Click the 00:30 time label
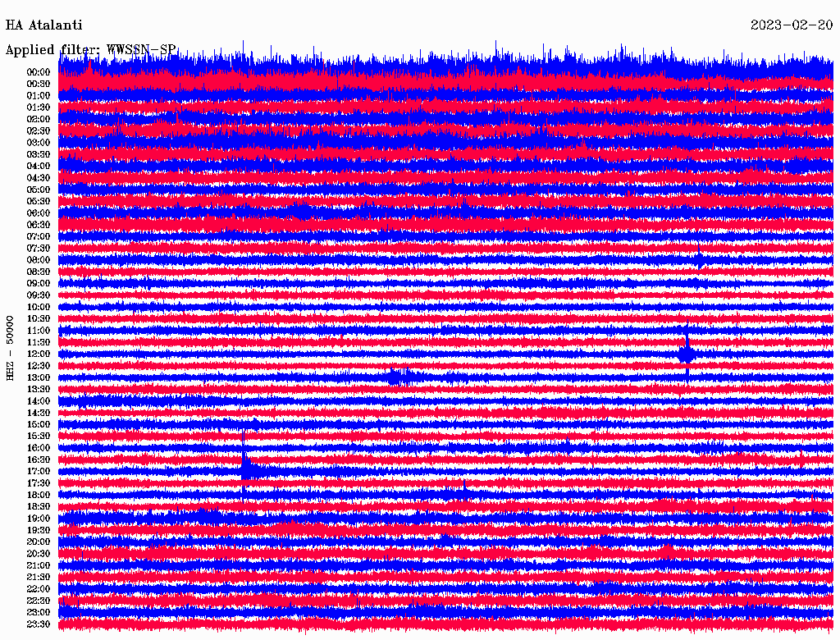The image size is (840, 640). [39, 84]
